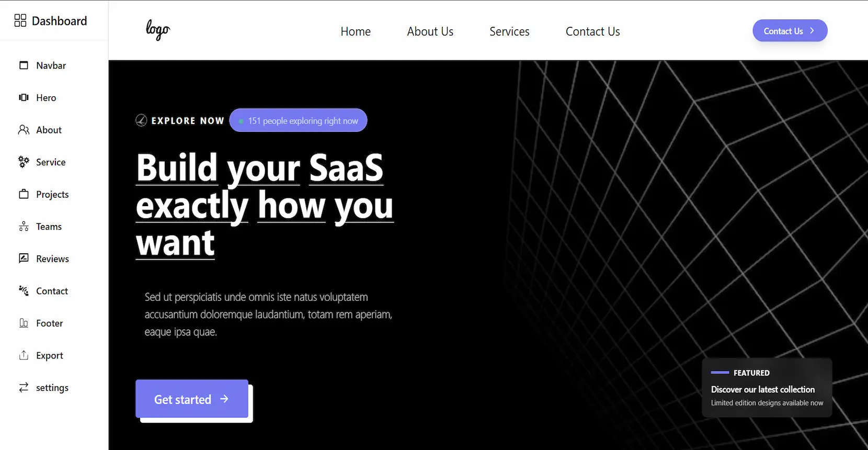Viewport: 868px width, 450px height.
Task: Open the Reviews icon in sidebar
Action: coord(24,258)
